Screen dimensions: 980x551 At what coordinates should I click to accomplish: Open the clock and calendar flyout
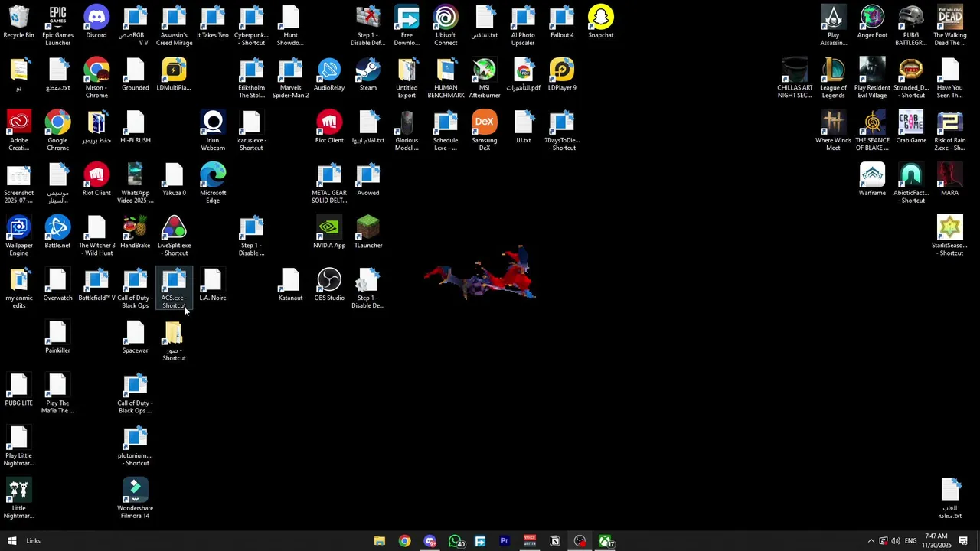(x=936, y=541)
